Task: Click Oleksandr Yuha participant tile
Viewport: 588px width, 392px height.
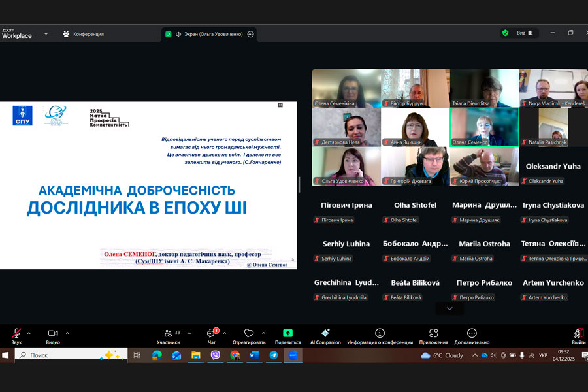Action: pos(553,166)
